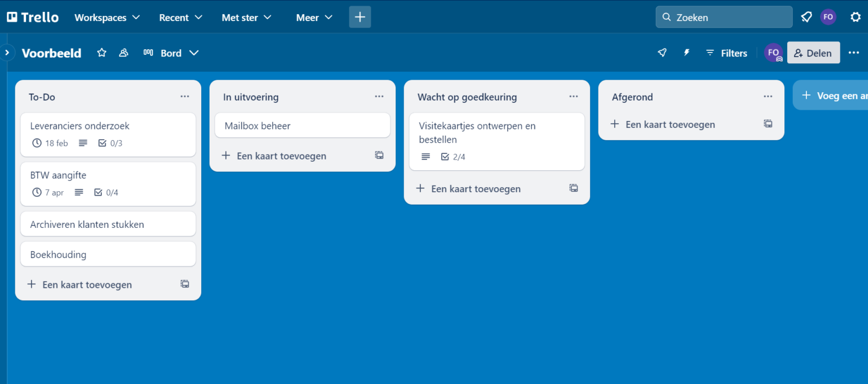Open the To-Do list actions menu
Screen dimensions: 868x384
click(185, 97)
